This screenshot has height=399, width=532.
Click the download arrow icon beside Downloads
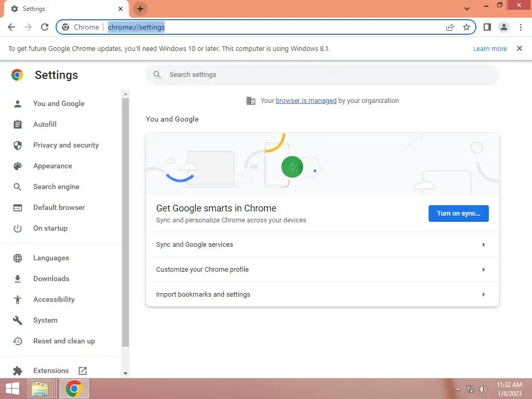tap(18, 279)
